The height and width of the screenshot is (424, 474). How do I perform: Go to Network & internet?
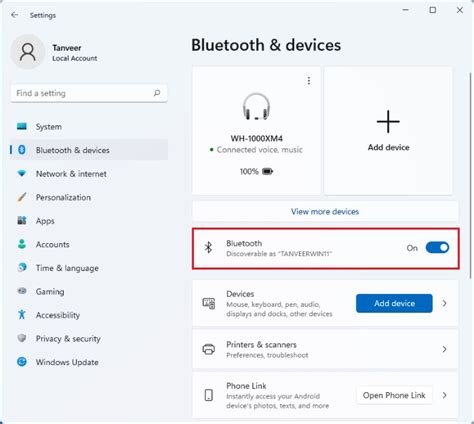click(89, 174)
